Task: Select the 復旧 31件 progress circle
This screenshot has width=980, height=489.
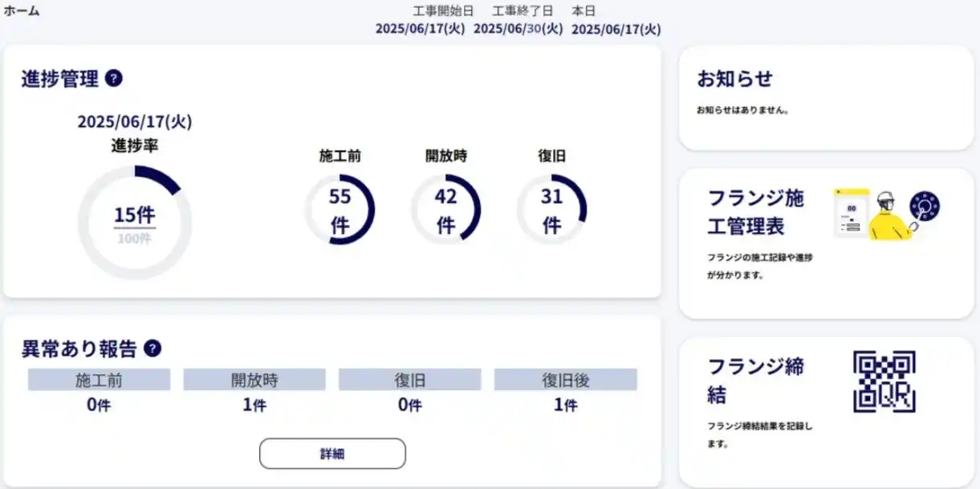Action: pyautogui.click(x=551, y=209)
